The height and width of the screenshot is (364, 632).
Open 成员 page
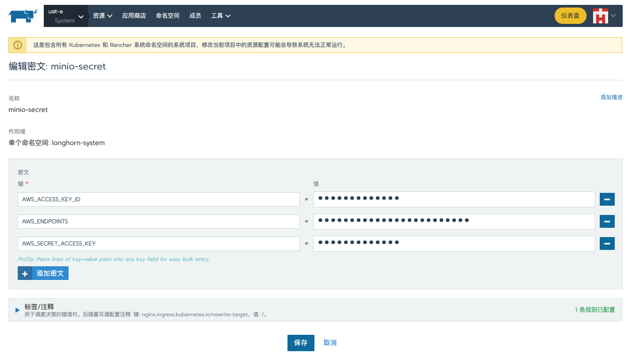(x=195, y=16)
